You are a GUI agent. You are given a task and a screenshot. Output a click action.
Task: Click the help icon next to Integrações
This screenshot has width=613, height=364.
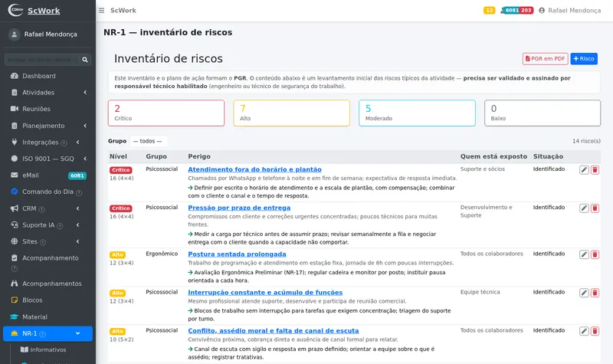click(64, 143)
